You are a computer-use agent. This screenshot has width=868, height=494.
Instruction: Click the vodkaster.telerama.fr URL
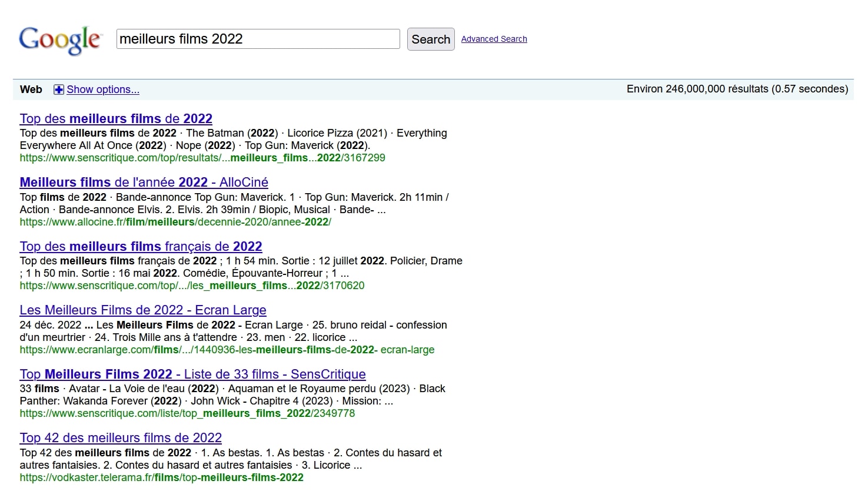[161, 478]
